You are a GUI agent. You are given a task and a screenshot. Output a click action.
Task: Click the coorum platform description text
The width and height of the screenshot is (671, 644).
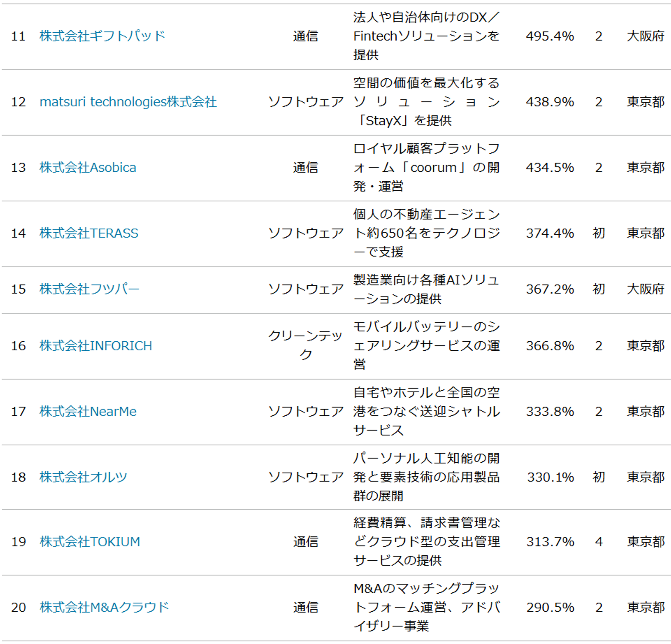tap(426, 167)
